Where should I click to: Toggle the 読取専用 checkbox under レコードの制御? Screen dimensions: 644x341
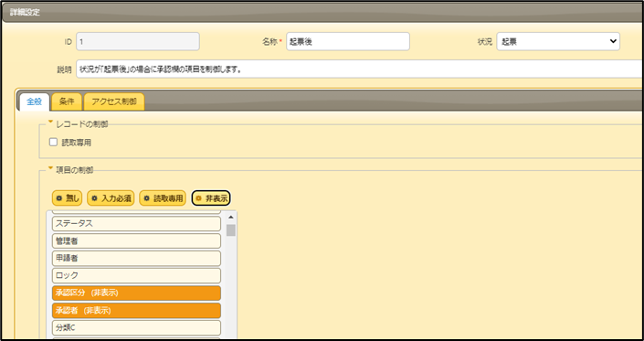[x=53, y=143]
